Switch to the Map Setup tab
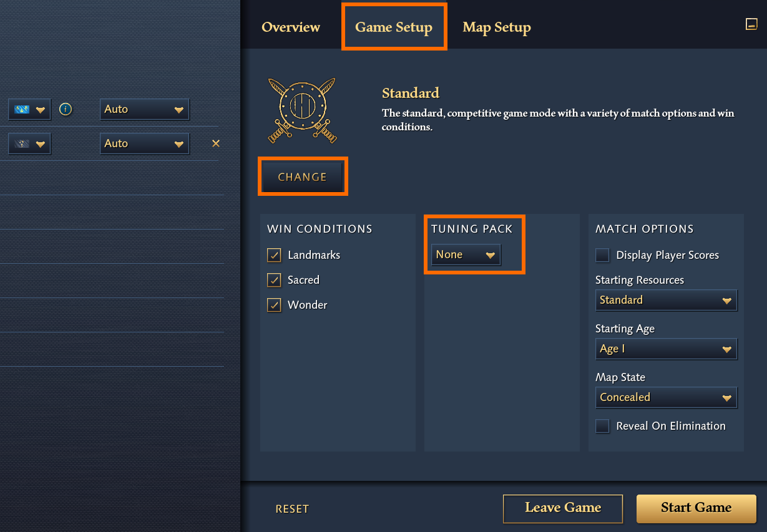This screenshot has height=532, width=767. [497, 27]
